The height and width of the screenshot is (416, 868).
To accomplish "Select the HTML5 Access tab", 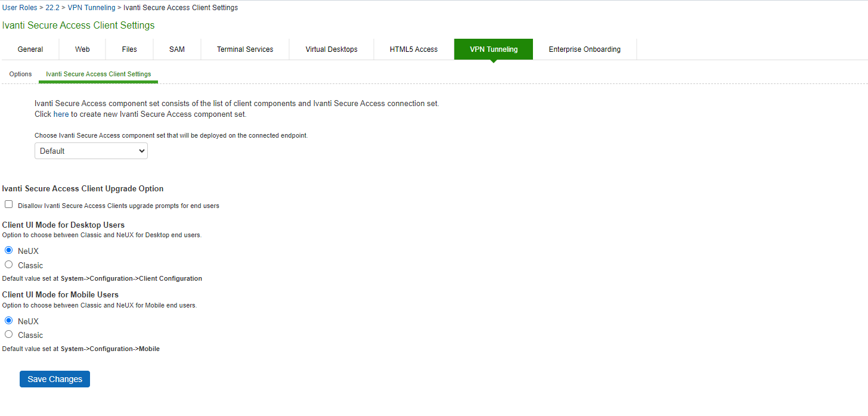I will click(x=414, y=49).
